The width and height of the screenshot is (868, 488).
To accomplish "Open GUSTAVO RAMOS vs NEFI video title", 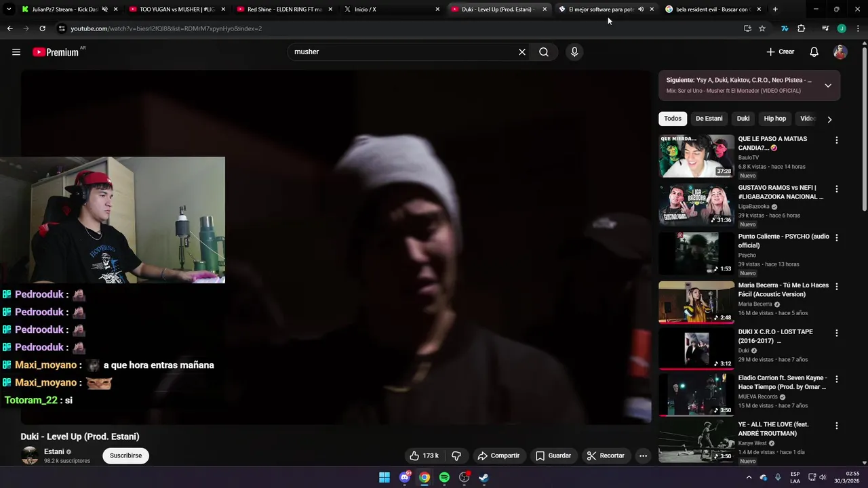I will tap(781, 192).
